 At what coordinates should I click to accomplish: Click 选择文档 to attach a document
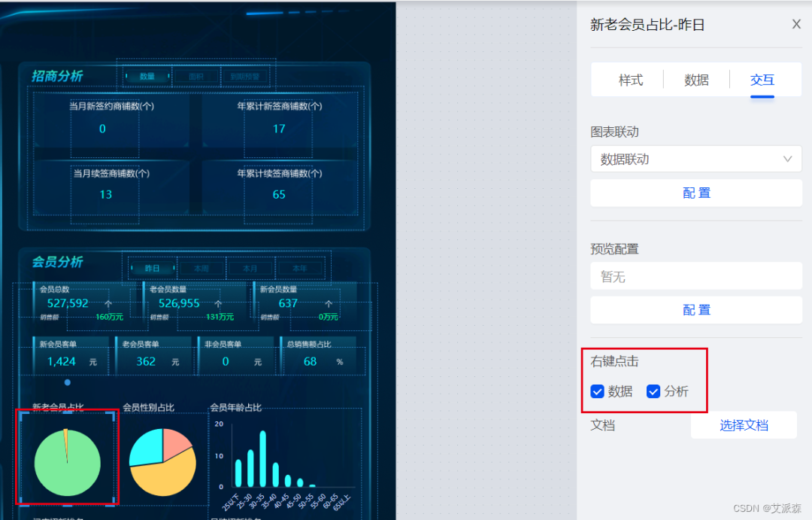(744, 424)
